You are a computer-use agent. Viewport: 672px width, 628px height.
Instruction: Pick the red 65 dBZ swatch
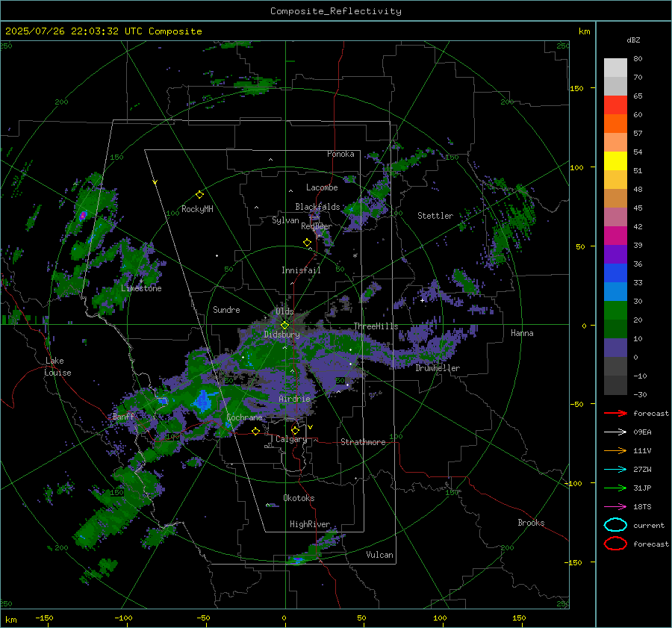(x=615, y=105)
